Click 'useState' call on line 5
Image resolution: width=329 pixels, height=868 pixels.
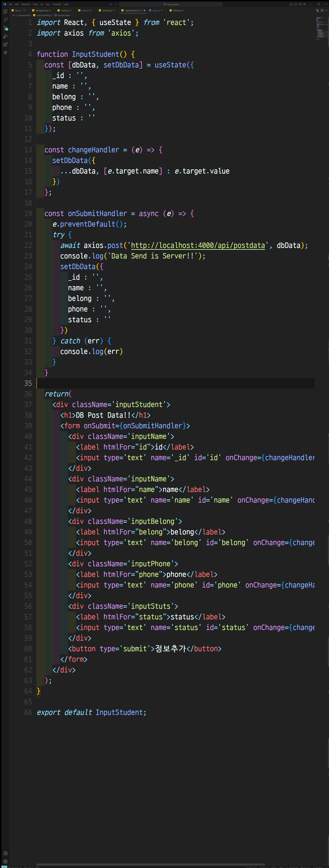[x=170, y=65]
